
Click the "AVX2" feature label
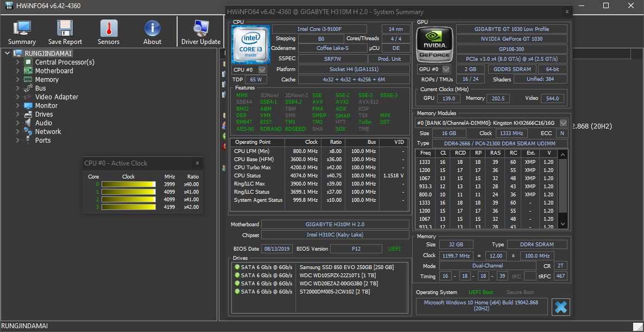click(x=342, y=102)
